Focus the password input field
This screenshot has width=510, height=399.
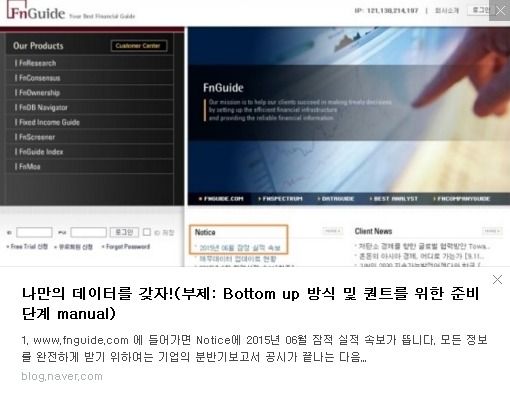tap(89, 232)
